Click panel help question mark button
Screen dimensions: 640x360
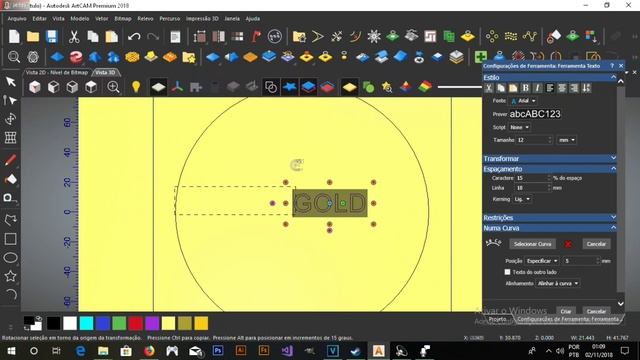click(612, 66)
